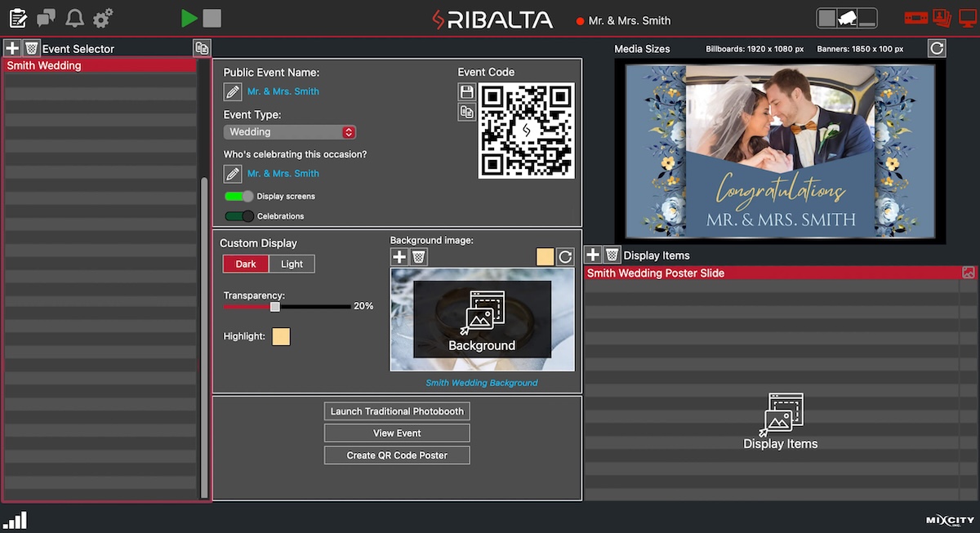The height and width of the screenshot is (533, 980).
Task: Copy the Event Code using the copy icon
Action: click(466, 112)
